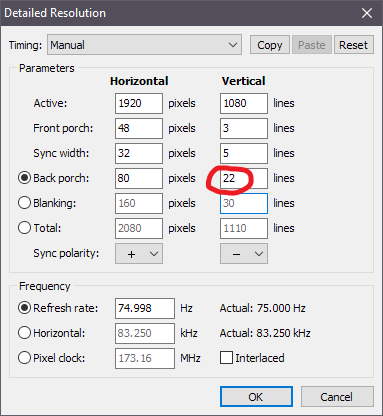The width and height of the screenshot is (383, 416).
Task: Click the Cancel button
Action: (x=337, y=397)
